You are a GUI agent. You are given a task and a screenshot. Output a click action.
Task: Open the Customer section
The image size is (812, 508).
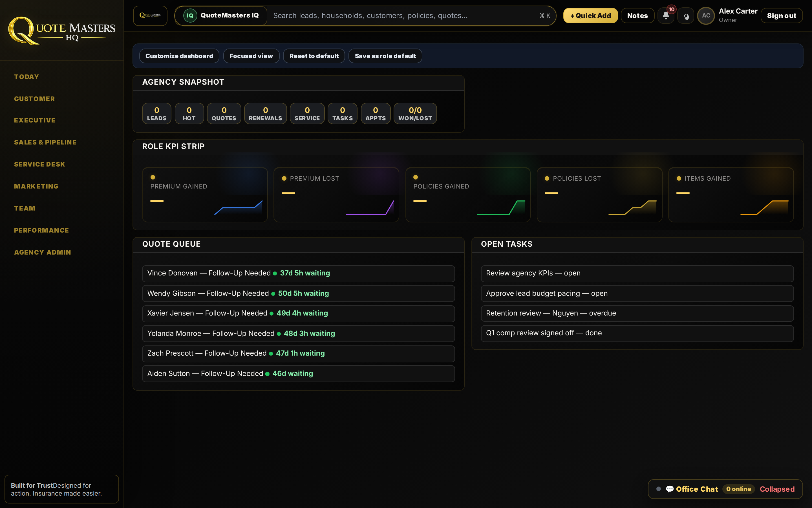[35, 99]
